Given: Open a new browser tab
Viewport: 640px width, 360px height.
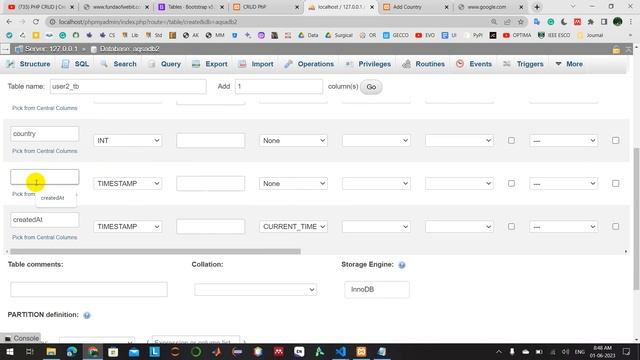Looking at the screenshot, I should coord(537,7).
